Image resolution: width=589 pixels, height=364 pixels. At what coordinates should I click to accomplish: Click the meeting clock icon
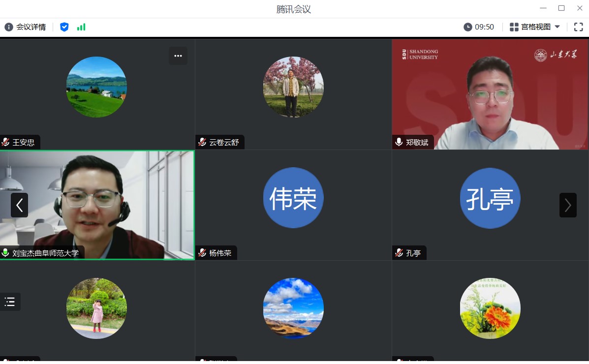click(x=467, y=27)
